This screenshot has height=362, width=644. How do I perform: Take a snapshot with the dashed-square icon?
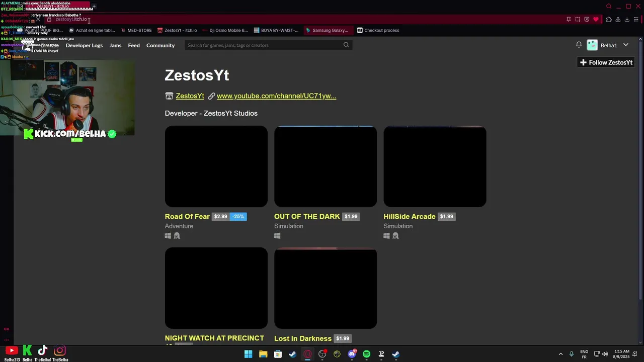pos(578,20)
